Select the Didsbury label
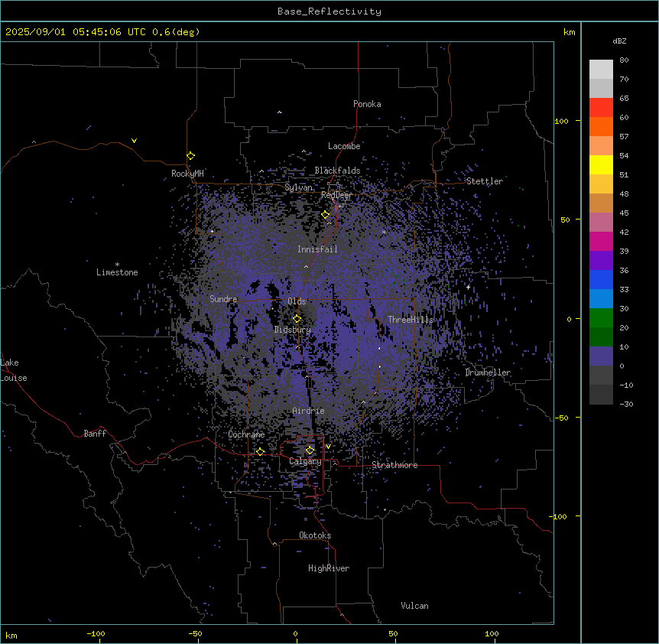This screenshot has width=659, height=644. [293, 330]
